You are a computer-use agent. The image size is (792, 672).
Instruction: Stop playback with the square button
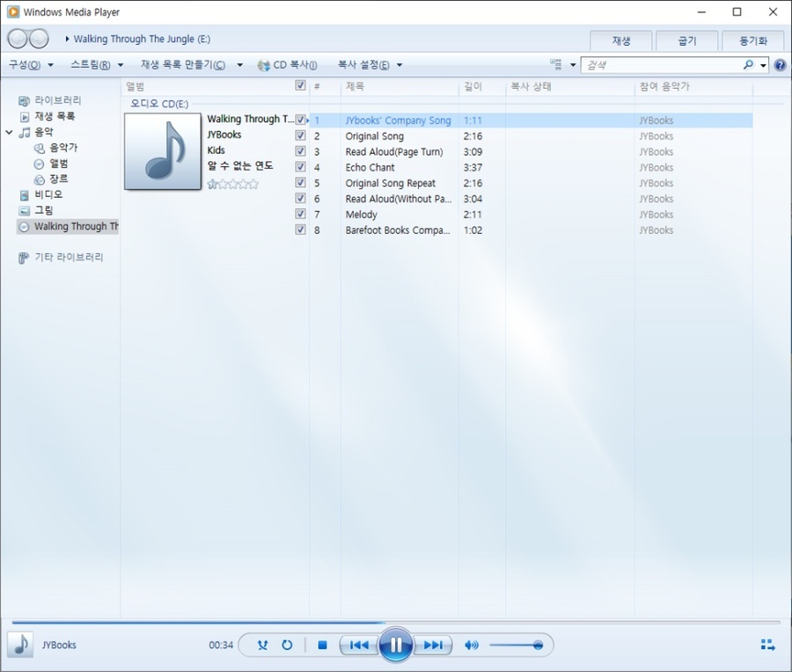click(x=322, y=645)
